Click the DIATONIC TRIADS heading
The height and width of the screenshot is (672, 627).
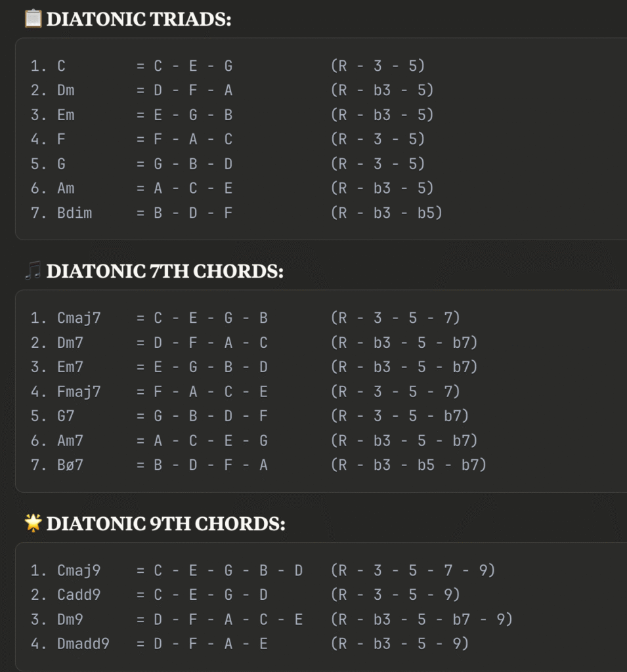(139, 19)
